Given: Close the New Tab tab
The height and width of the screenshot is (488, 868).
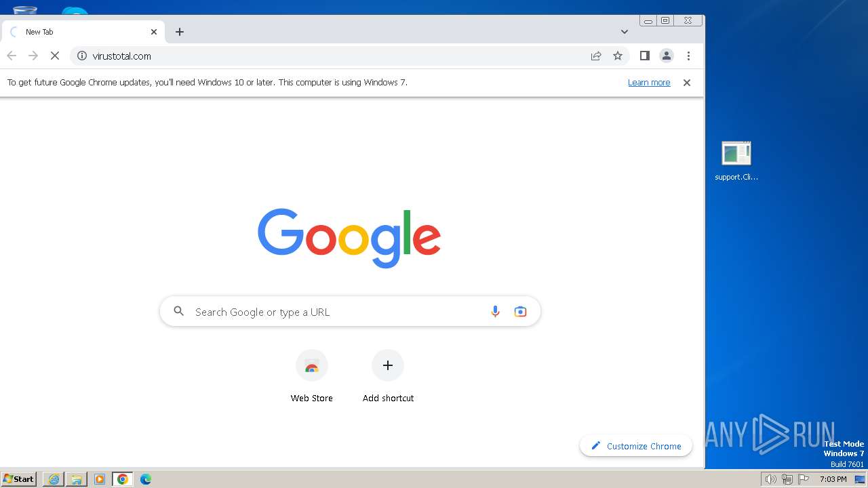Looking at the screenshot, I should [x=154, y=32].
